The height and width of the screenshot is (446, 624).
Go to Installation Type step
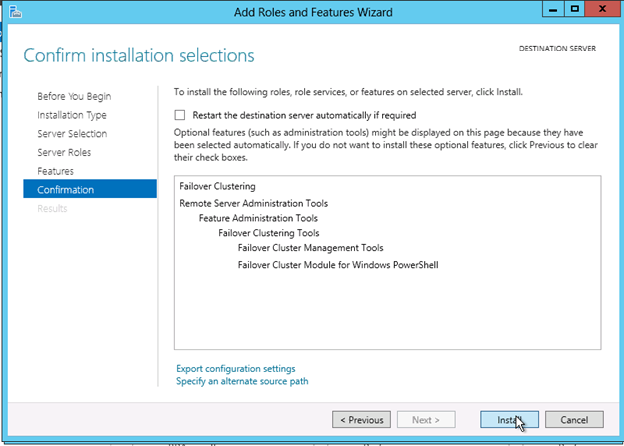click(72, 115)
